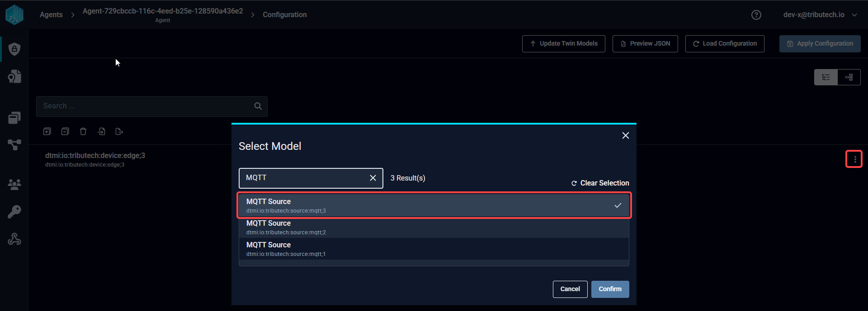The width and height of the screenshot is (868, 311).
Task: Click Update Twin Models button
Action: click(564, 44)
